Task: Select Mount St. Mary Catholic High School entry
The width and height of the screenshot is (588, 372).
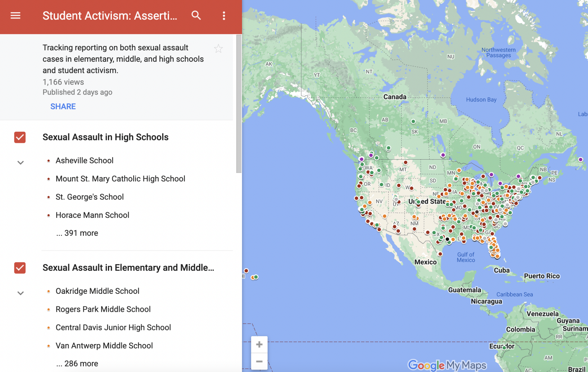Action: 120,179
